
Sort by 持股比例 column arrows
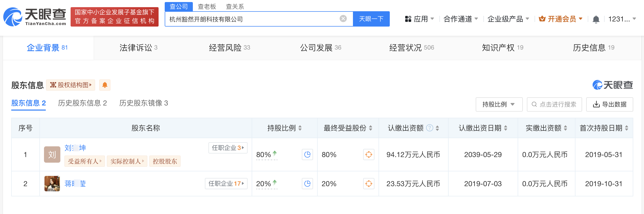coord(300,128)
